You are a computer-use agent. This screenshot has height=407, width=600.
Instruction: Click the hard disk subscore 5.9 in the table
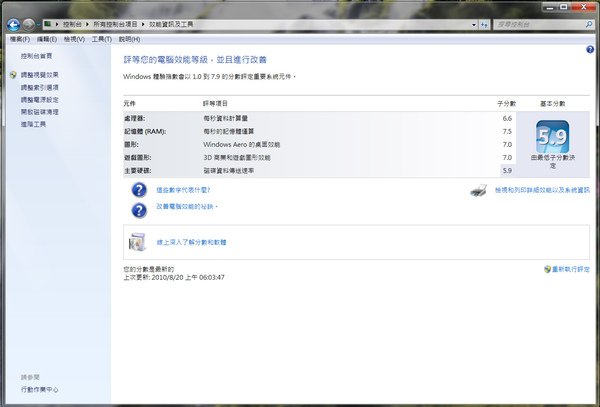click(507, 171)
